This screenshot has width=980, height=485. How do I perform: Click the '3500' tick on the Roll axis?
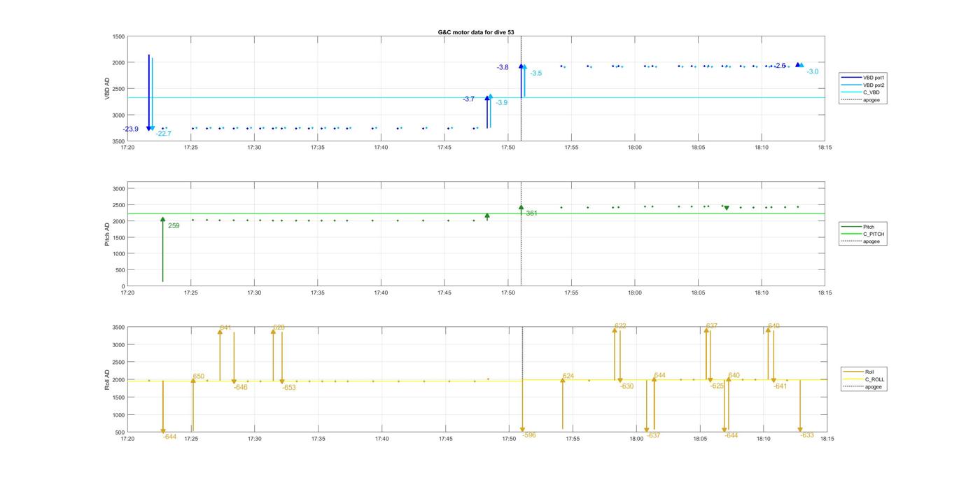tap(119, 328)
